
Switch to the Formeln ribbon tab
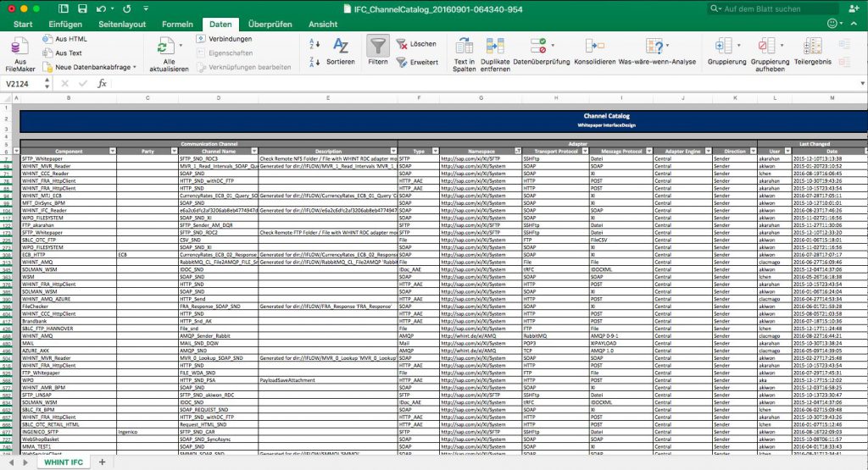pyautogui.click(x=177, y=25)
